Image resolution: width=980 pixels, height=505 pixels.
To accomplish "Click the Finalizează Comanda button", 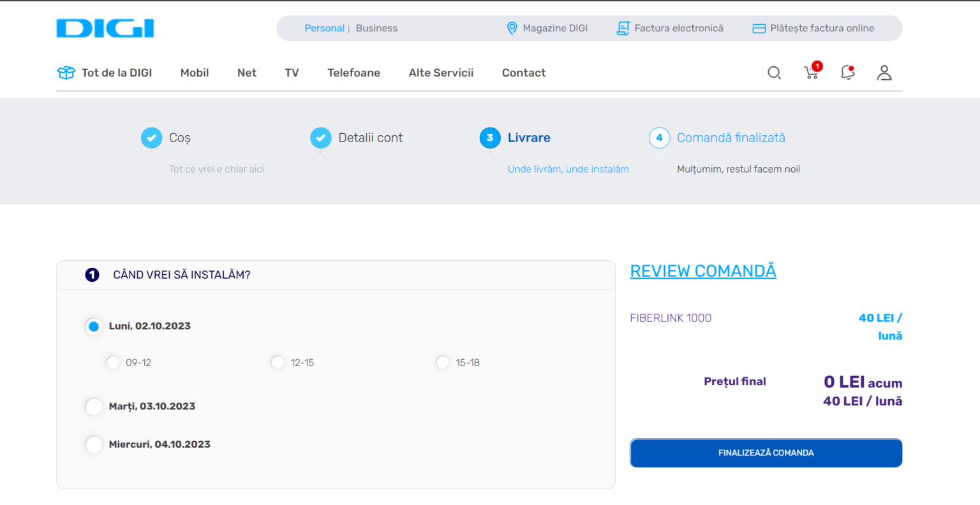I will click(x=766, y=453).
